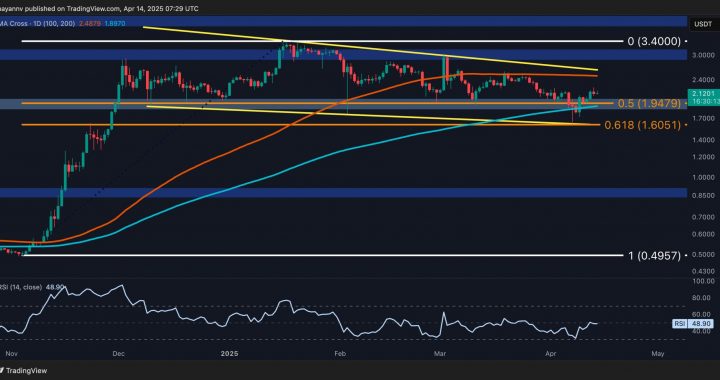Screen dimensions: 720x380
Task: Click the 0.4300 price axis value
Action: pyautogui.click(x=702, y=271)
